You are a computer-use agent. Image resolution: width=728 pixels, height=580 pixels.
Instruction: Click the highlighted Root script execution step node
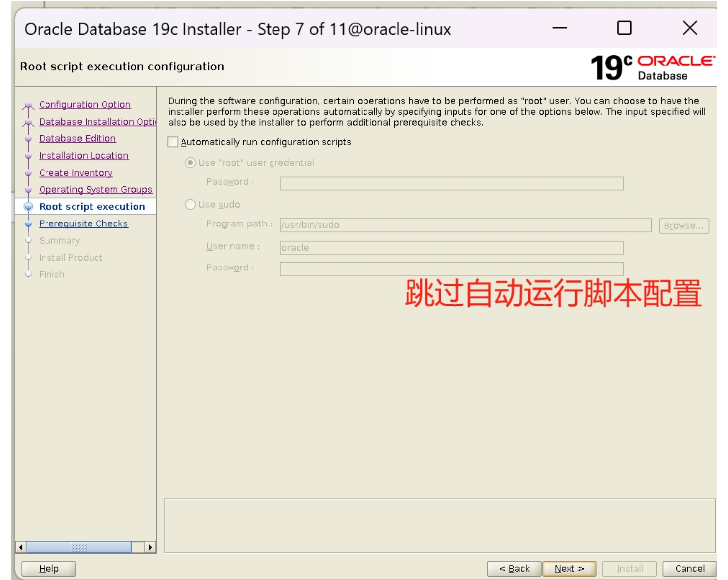(x=92, y=207)
